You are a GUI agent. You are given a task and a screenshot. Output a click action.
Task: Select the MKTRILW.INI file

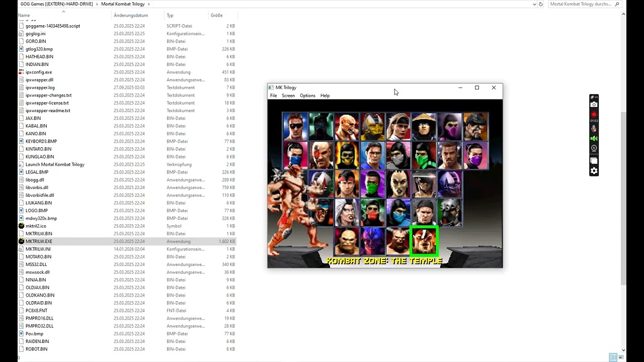38,249
